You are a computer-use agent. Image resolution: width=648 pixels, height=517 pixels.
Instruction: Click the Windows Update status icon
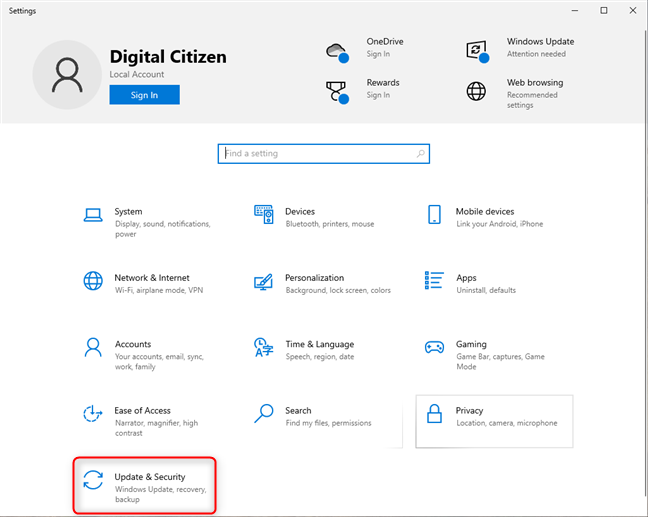[x=478, y=52]
